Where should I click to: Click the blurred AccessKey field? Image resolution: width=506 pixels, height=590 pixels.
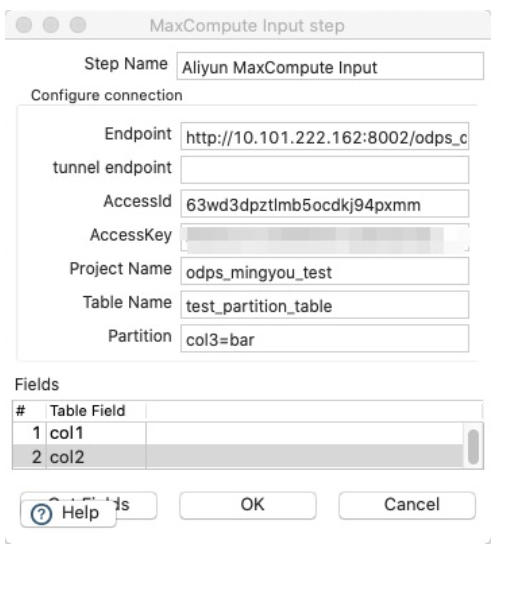pos(325,237)
